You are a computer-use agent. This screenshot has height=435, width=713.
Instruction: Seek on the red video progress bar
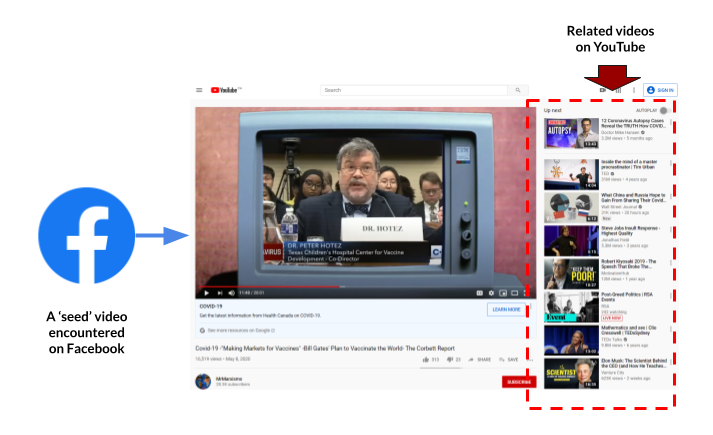(362, 287)
